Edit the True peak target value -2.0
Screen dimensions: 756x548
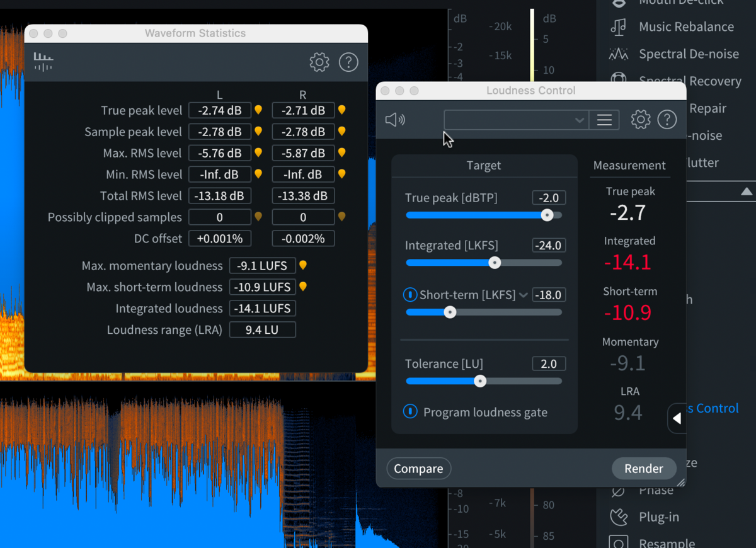coord(549,198)
